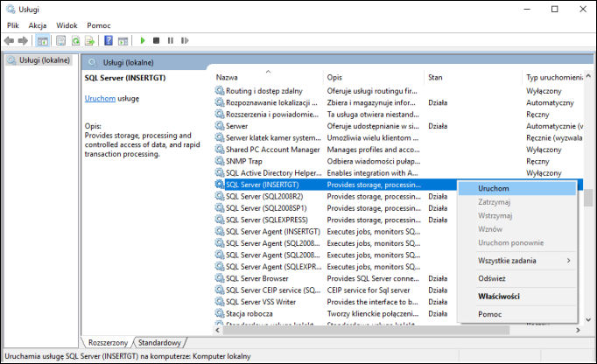597x364 pixels.
Task: Click the gear icon of Stacja robocza row
Action: point(220,313)
